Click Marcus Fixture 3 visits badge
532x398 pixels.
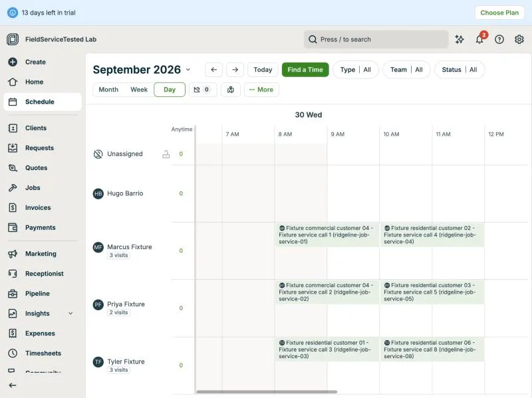[x=119, y=255]
